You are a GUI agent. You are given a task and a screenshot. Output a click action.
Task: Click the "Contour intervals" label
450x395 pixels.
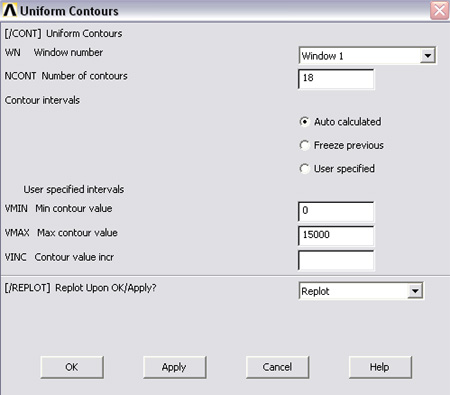pyautogui.click(x=42, y=100)
